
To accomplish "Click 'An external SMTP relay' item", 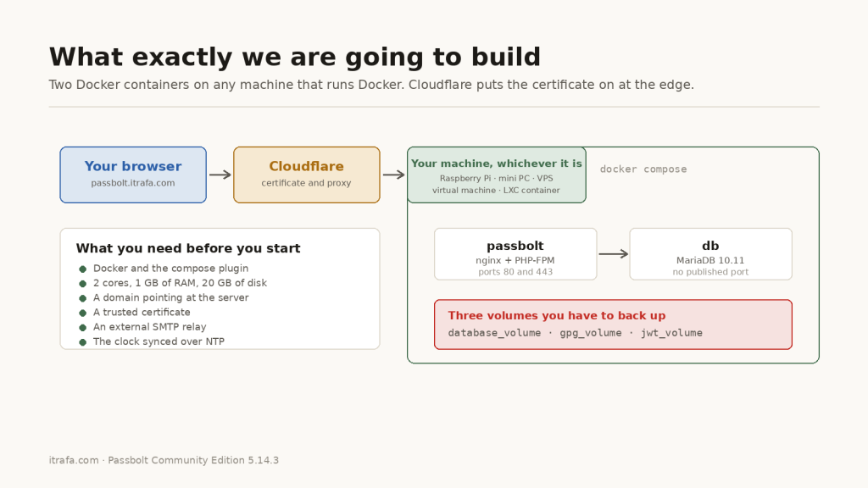I will coord(149,327).
